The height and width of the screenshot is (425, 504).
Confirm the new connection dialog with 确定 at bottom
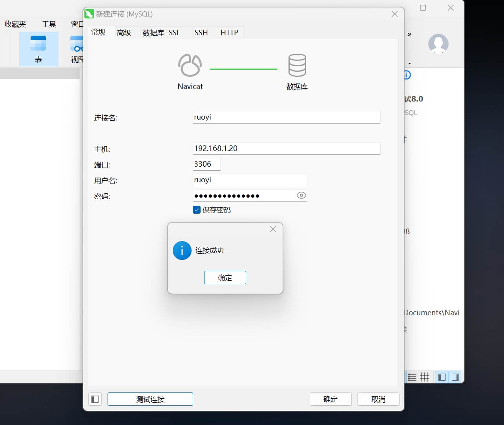click(x=331, y=399)
